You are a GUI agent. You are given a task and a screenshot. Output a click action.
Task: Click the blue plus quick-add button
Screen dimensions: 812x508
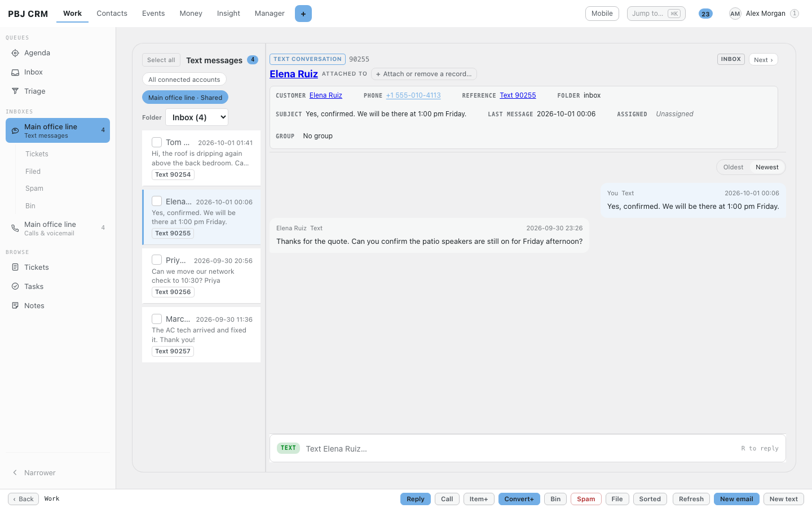[303, 14]
